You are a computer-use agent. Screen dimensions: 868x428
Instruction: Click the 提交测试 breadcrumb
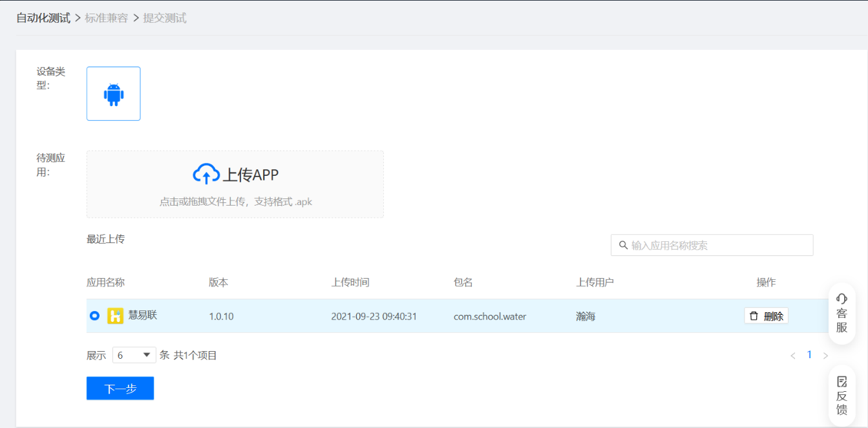pyautogui.click(x=165, y=18)
